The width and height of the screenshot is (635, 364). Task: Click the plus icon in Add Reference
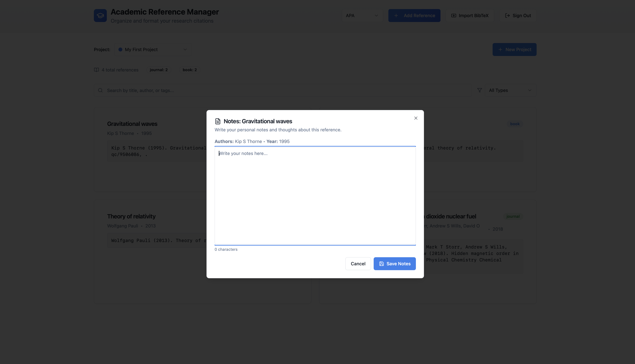396,16
